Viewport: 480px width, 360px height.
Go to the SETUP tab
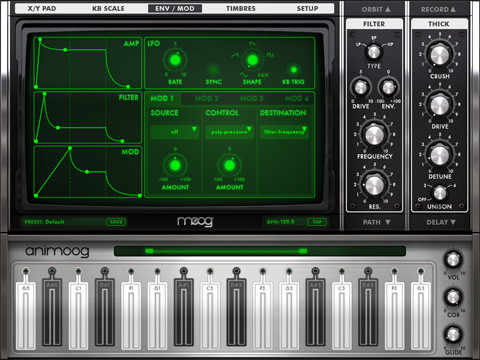307,8
